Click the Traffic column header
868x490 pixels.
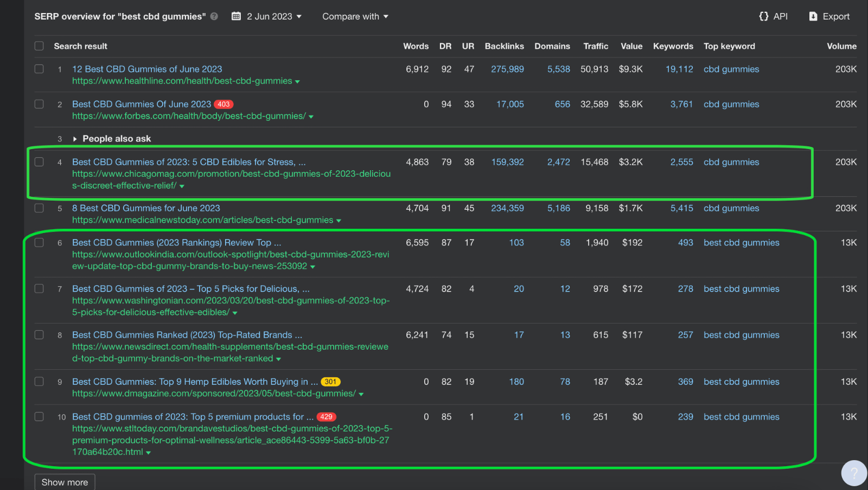[x=596, y=46]
